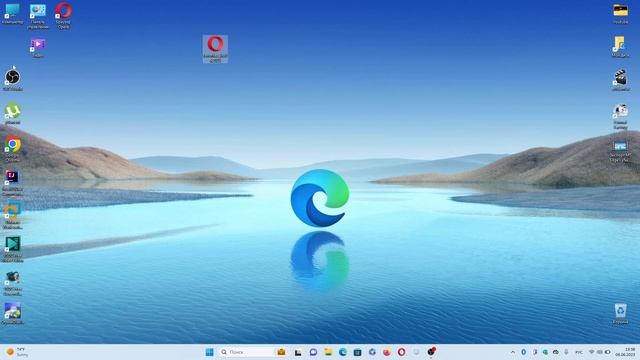Viewport: 640px width, 360px height.
Task: Open the briefcase icon in the taskbar search box
Action: [x=281, y=352]
